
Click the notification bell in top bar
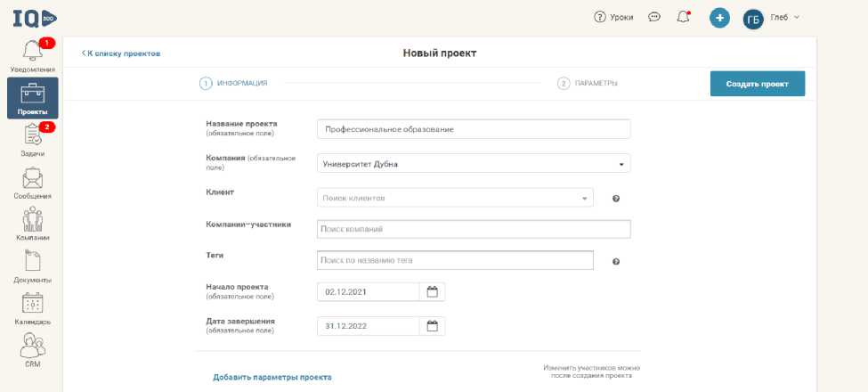683,17
